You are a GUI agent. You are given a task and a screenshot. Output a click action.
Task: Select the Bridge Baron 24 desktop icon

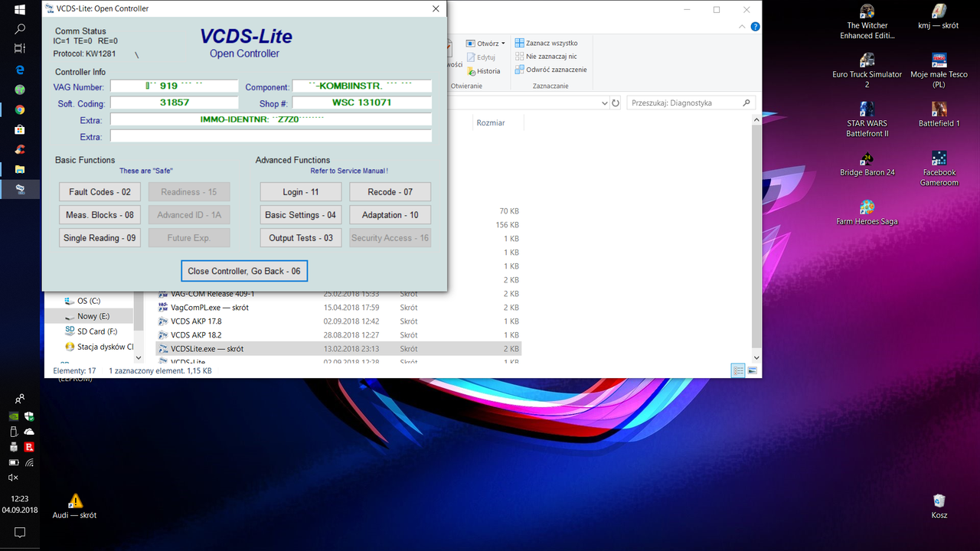click(867, 164)
